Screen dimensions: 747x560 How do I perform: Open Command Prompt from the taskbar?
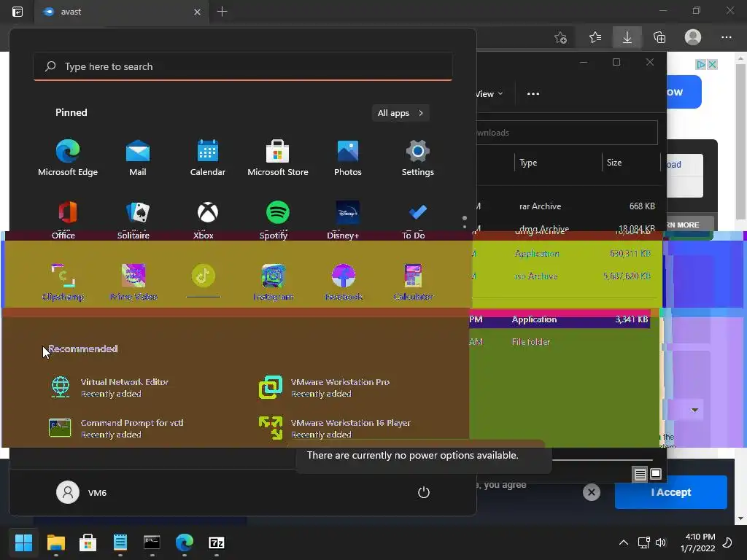(152, 542)
